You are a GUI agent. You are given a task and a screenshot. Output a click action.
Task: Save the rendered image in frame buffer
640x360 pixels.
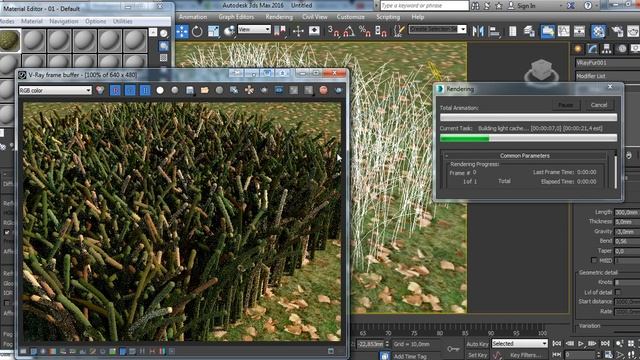click(x=190, y=90)
